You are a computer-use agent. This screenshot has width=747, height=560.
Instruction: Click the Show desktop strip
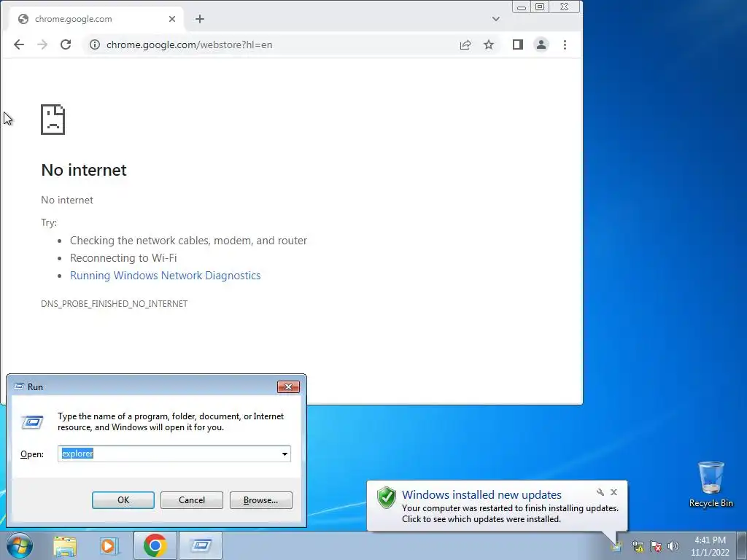(x=742, y=545)
